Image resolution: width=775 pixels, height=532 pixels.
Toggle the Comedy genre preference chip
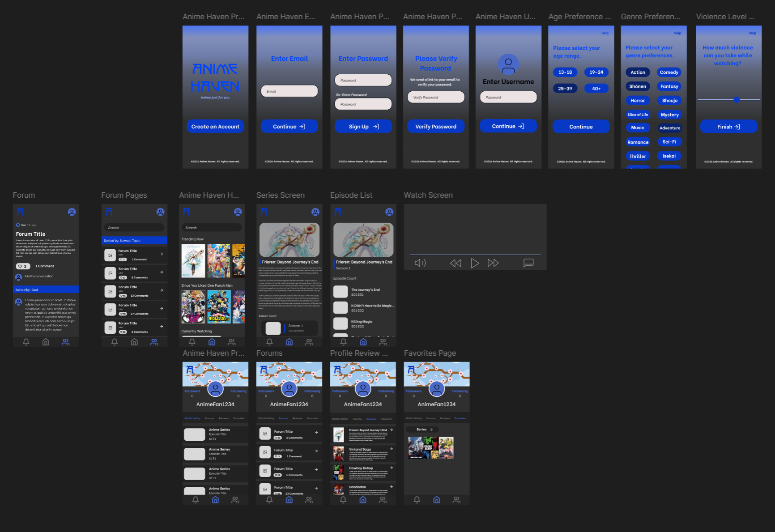(x=669, y=72)
